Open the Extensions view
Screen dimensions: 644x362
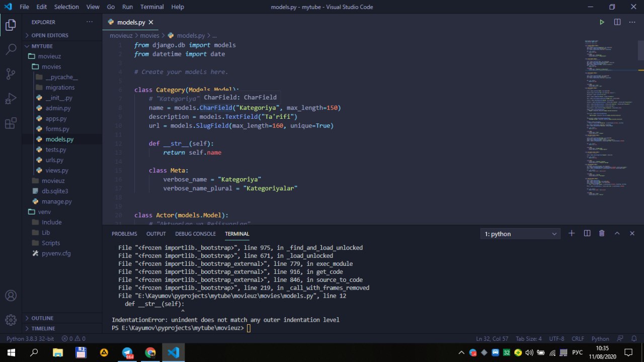11,123
